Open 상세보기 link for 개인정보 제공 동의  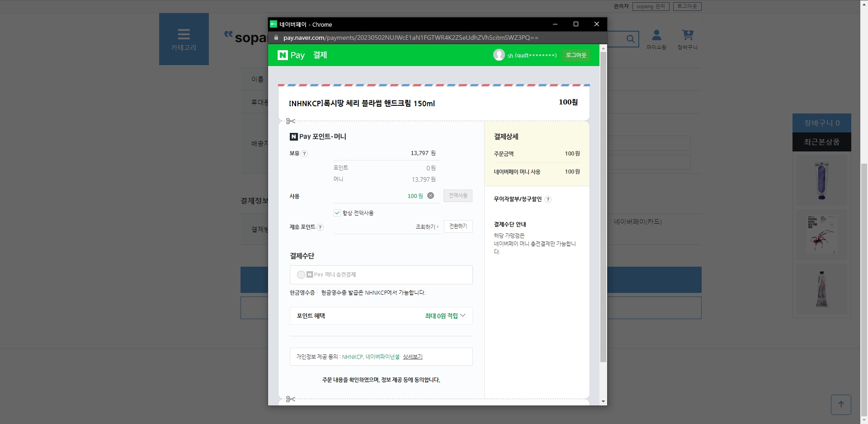pyautogui.click(x=413, y=357)
